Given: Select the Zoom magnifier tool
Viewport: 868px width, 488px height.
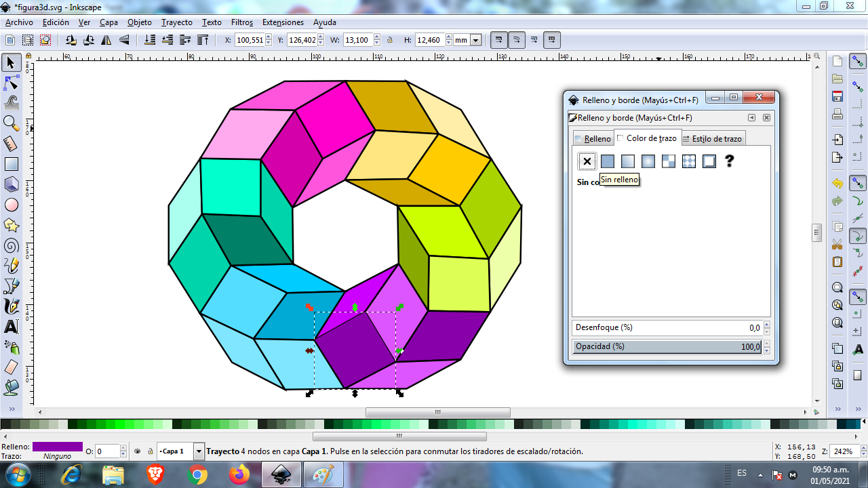Looking at the screenshot, I should [11, 123].
